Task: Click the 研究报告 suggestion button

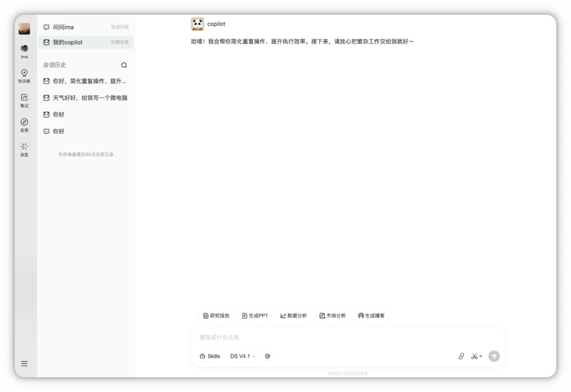Action: (x=216, y=315)
